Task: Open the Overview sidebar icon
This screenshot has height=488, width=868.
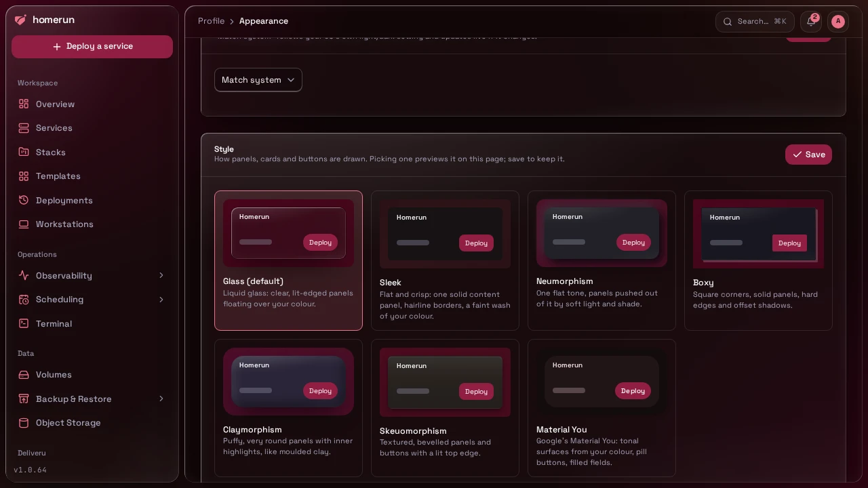Action: [x=24, y=104]
